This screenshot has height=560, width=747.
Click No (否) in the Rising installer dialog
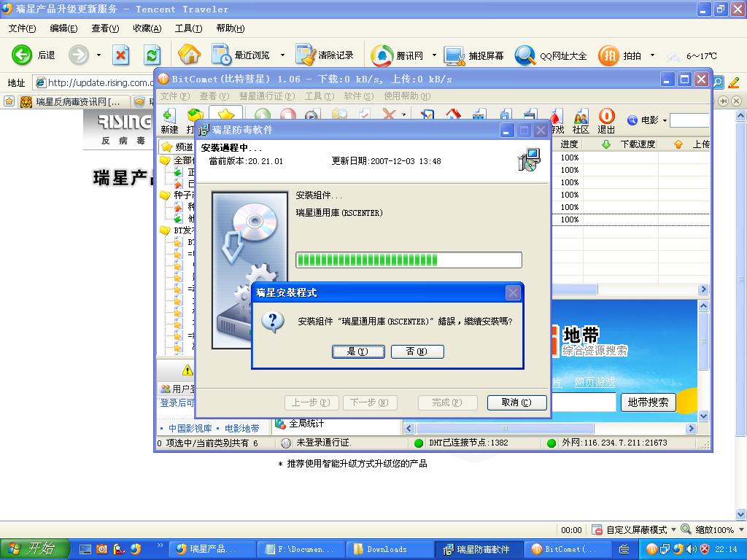tap(417, 351)
